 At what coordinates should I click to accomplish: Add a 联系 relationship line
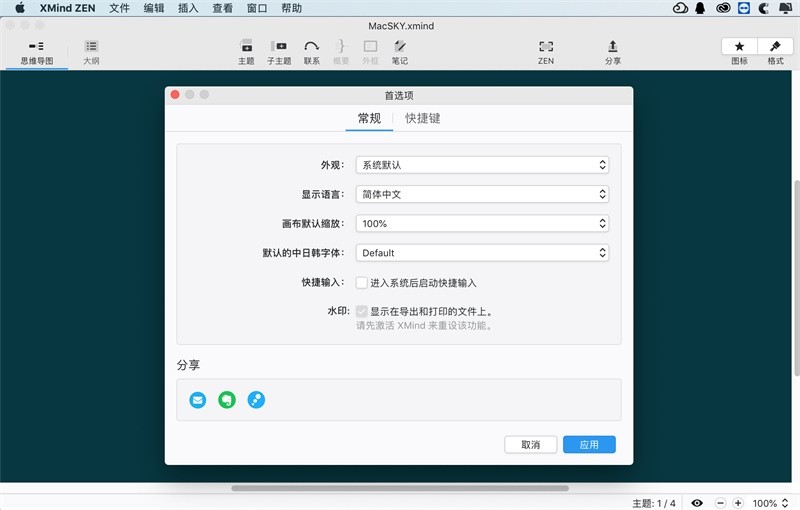(x=312, y=53)
